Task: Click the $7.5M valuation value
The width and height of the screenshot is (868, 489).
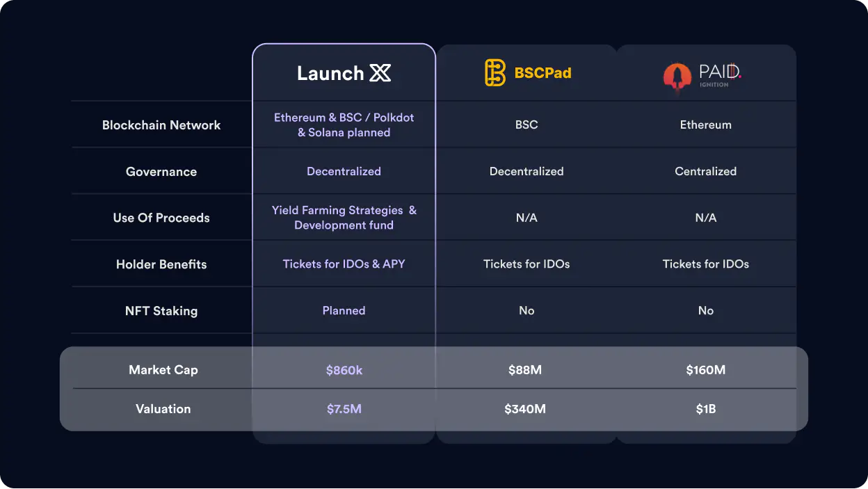Action: (344, 409)
